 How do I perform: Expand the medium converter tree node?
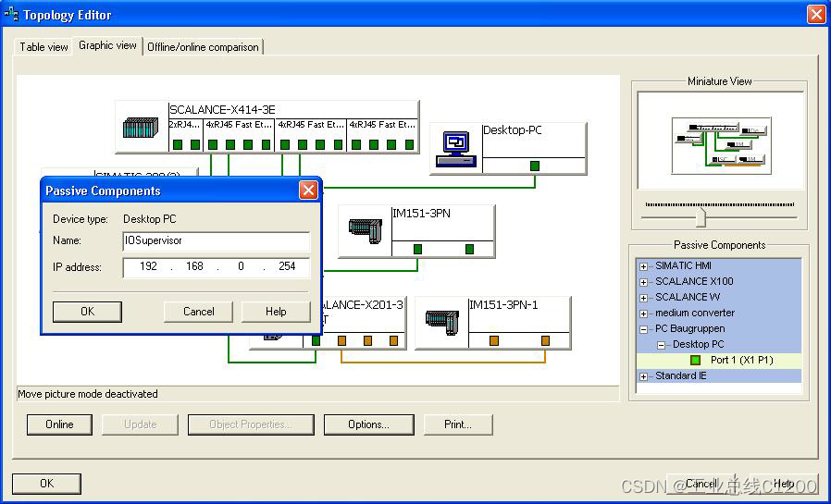click(643, 313)
